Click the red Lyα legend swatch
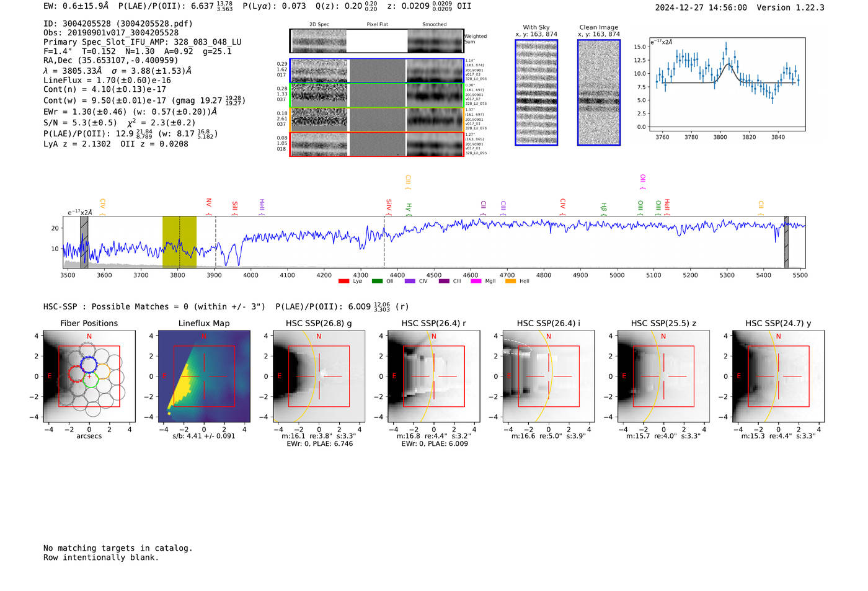Viewport: 868px width, 591px height. coord(343,282)
